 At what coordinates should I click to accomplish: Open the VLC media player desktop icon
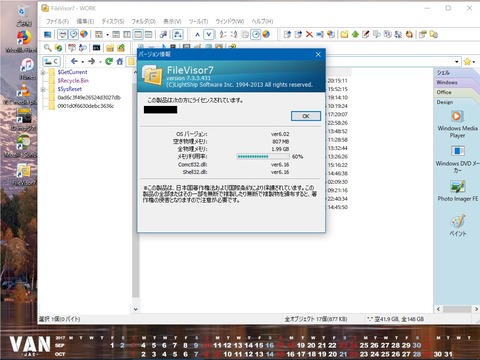(x=23, y=94)
